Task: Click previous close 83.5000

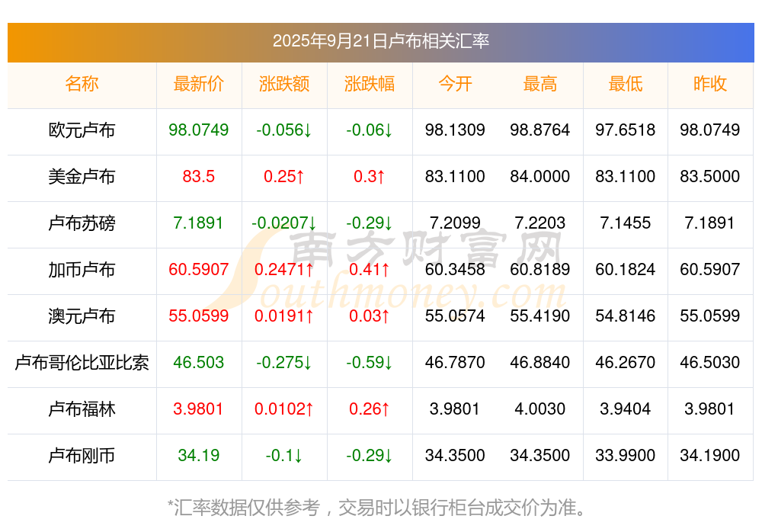Action: coord(710,176)
